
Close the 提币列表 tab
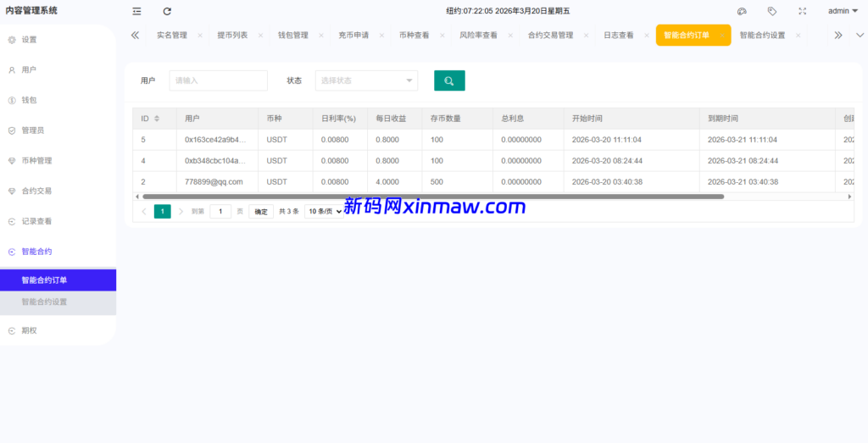[x=260, y=36]
